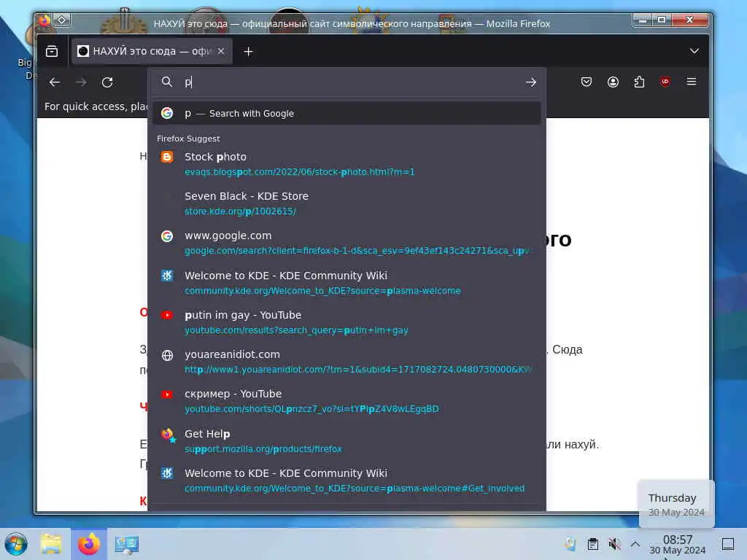Open Welcome to KDE #Get_Involved suggestion
Image resolution: width=747 pixels, height=560 pixels.
347,481
